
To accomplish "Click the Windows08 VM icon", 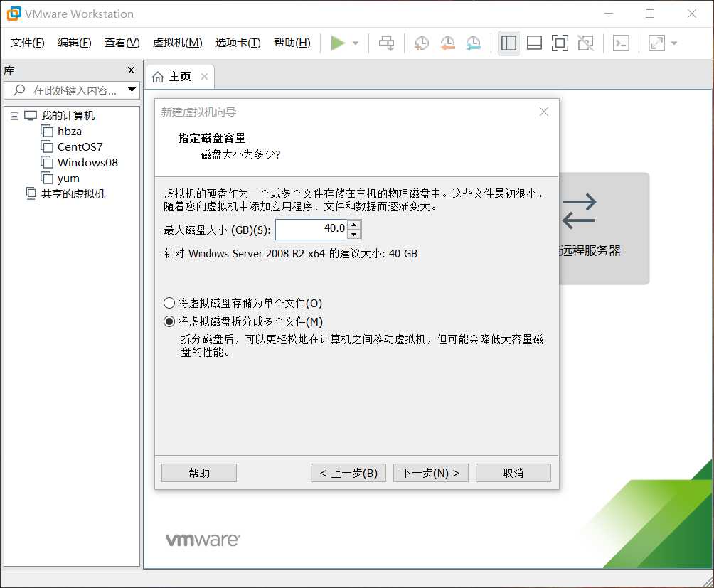I will coord(47,162).
